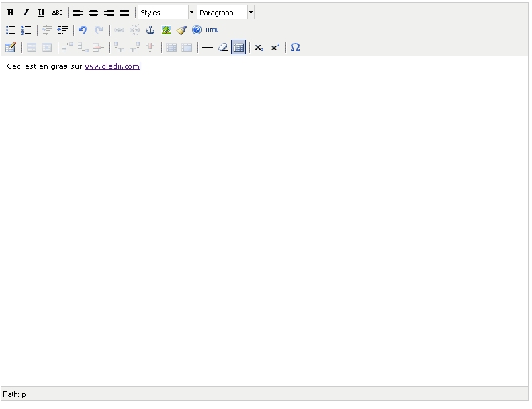Viewport: 532px width, 409px height.
Task: Justify the text fully
Action: pyautogui.click(x=124, y=13)
